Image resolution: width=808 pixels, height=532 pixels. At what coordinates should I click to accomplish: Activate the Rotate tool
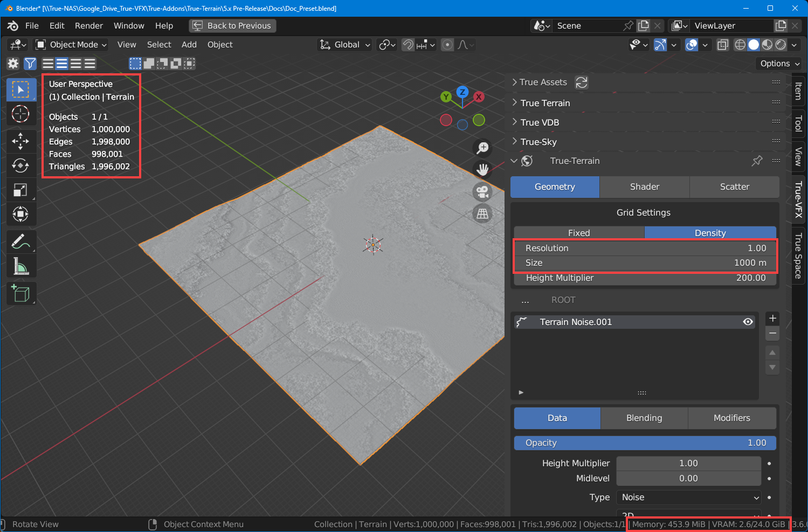point(20,165)
